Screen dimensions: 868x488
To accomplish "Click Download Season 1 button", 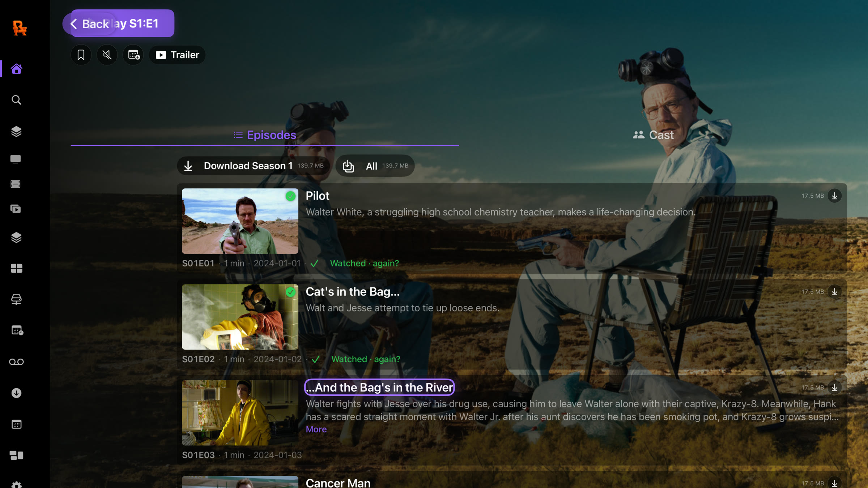I will [253, 166].
